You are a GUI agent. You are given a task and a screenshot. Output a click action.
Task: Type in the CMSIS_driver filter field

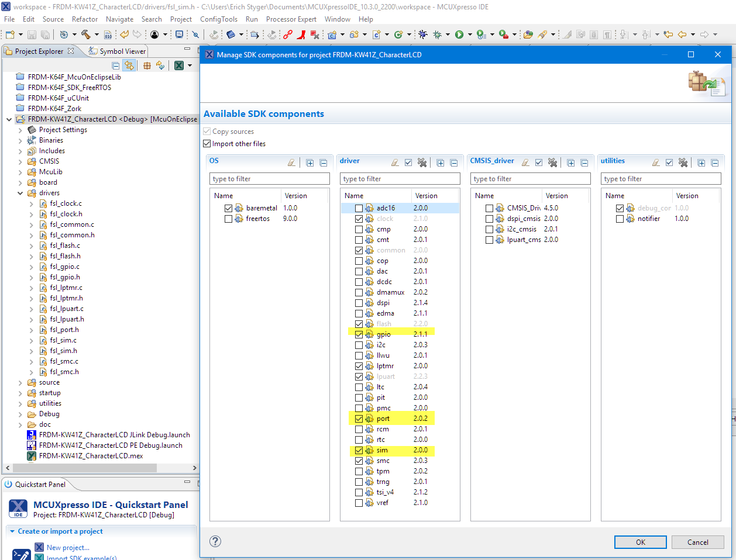point(529,178)
